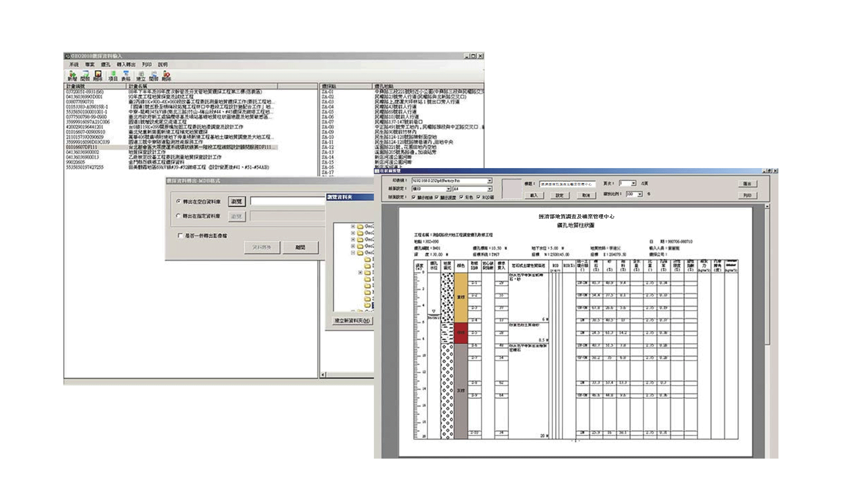Toggle the 顯示深度 checkbox in the preview window
Image resolution: width=868 pixels, height=488 pixels.
[x=437, y=197]
